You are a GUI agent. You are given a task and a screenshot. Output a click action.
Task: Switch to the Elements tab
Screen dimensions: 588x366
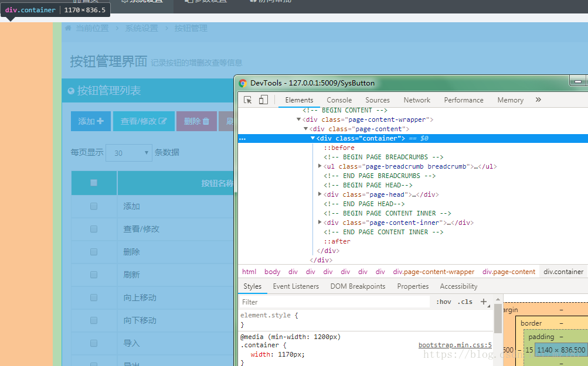(x=299, y=100)
